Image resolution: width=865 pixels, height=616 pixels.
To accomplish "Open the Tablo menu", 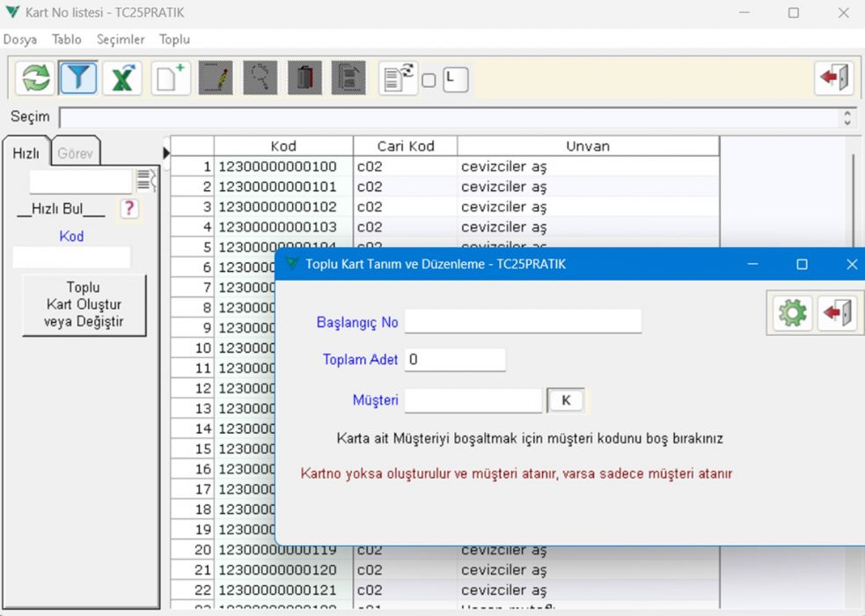I will (x=66, y=40).
